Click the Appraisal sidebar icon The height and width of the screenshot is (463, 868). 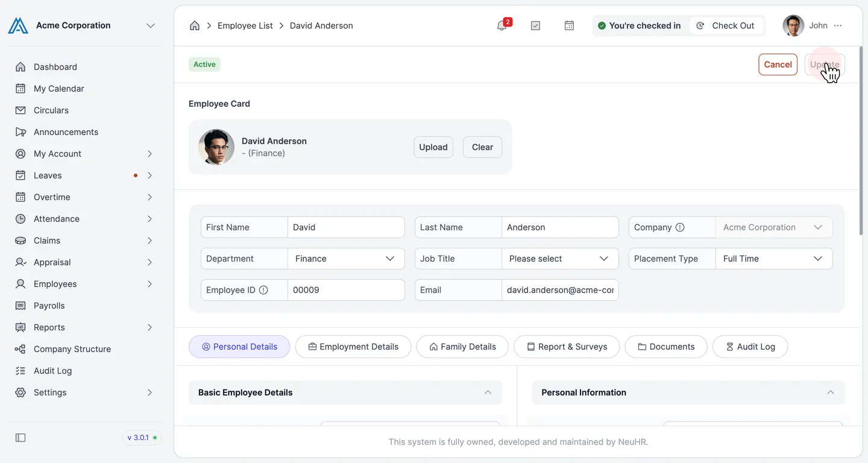[20, 262]
